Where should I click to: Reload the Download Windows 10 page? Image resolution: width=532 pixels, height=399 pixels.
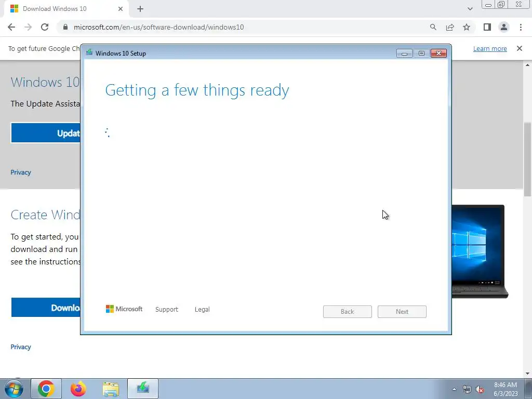tap(45, 27)
